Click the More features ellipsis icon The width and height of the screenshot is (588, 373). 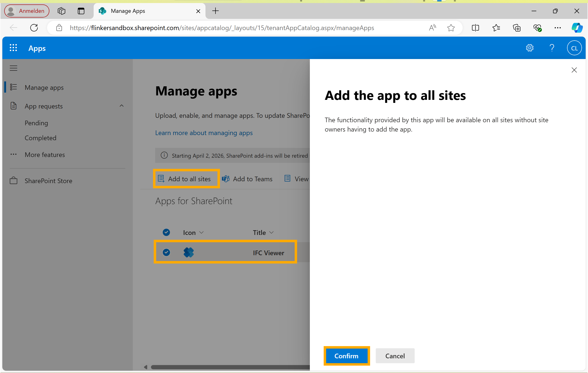tap(14, 154)
